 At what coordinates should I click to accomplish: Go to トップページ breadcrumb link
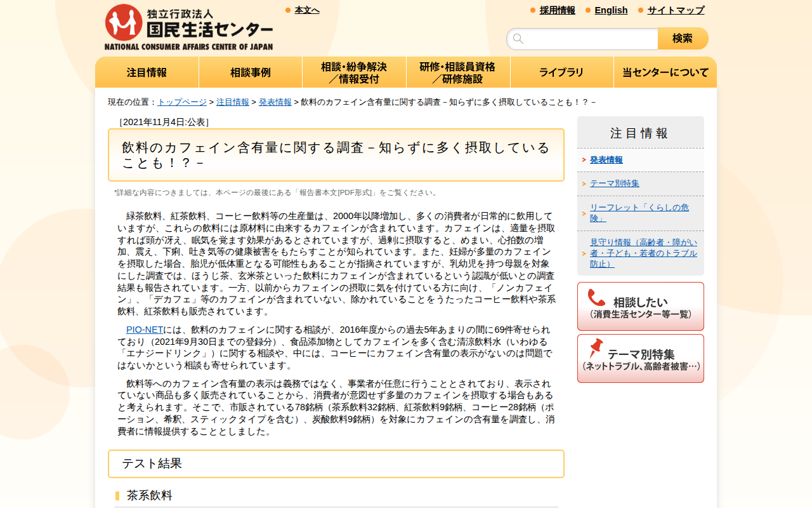point(182,102)
